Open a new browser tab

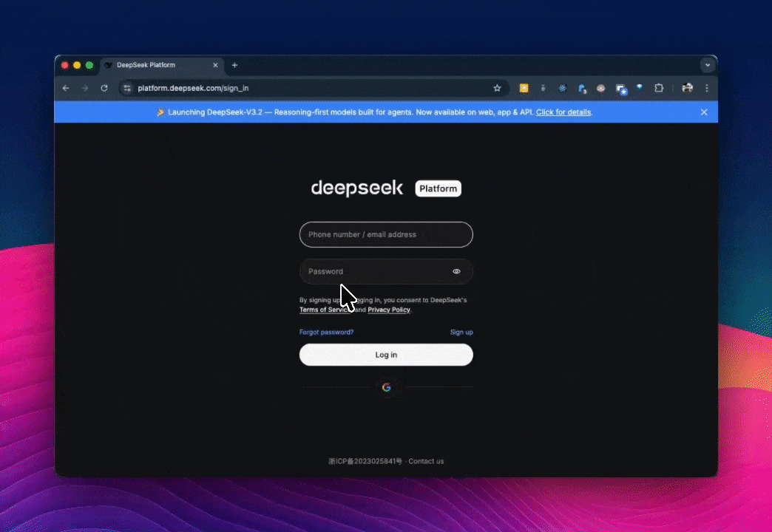pyautogui.click(x=234, y=65)
